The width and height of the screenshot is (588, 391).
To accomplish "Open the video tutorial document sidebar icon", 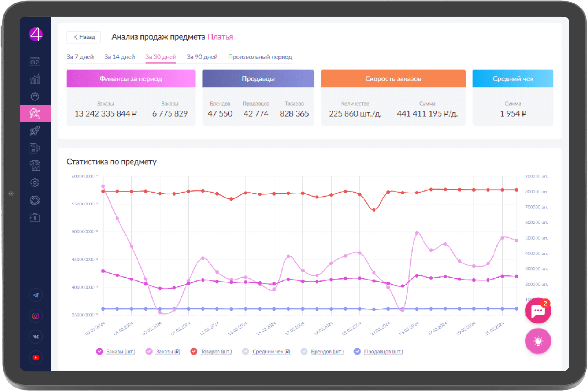I will coord(35,148).
